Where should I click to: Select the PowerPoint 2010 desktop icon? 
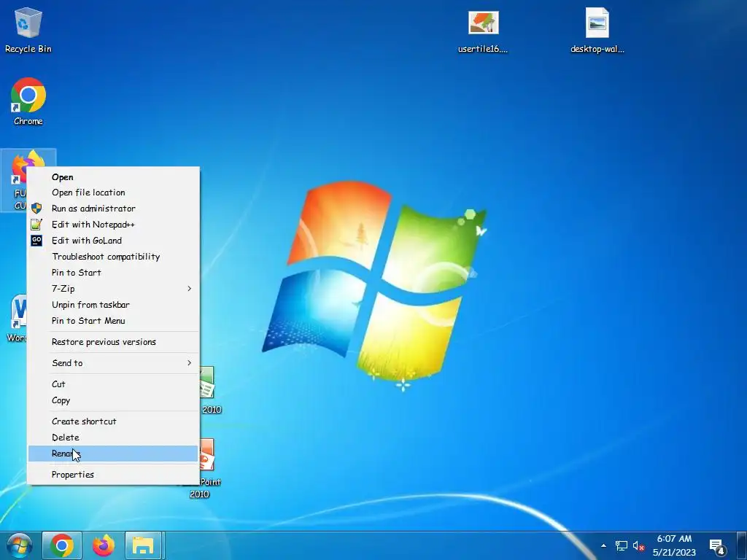coord(208,468)
